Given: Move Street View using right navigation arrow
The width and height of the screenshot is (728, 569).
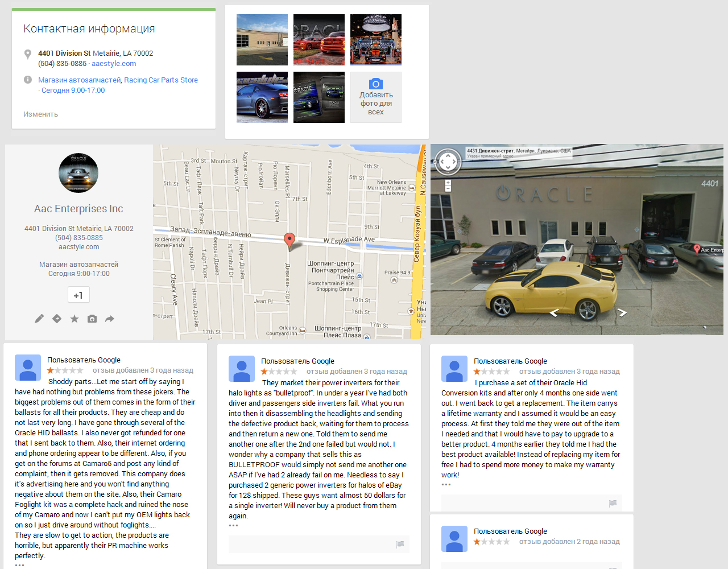Looking at the screenshot, I should [x=622, y=312].
